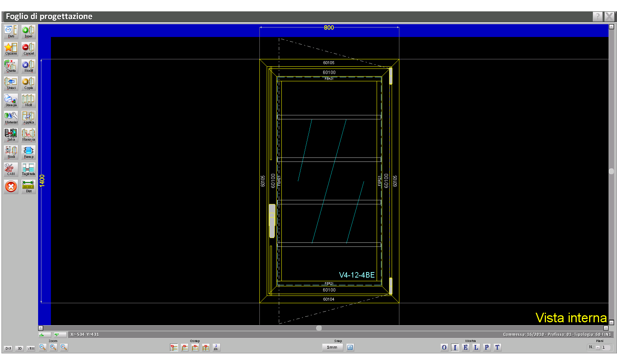Click the V4-12-4BE glass label

coord(357,275)
